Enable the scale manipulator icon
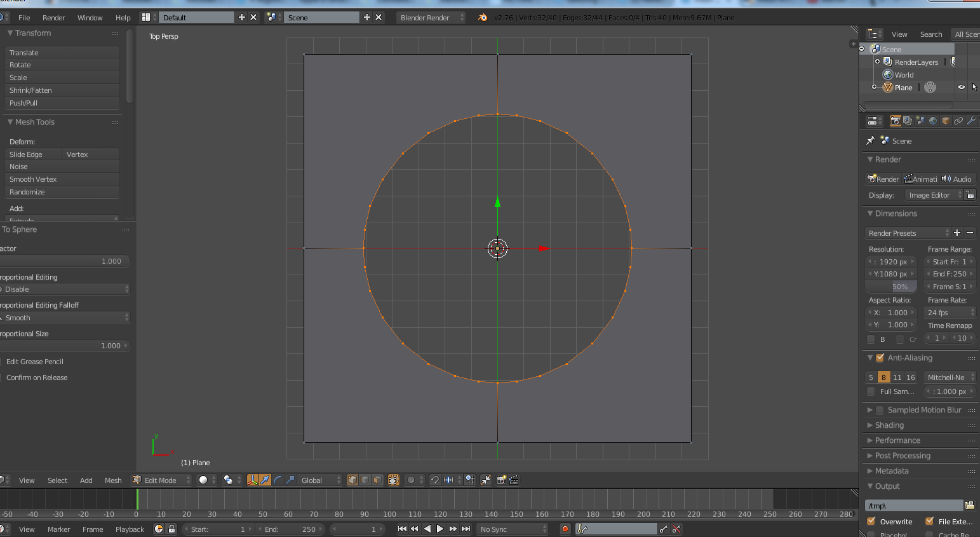The image size is (980, 537). click(290, 480)
